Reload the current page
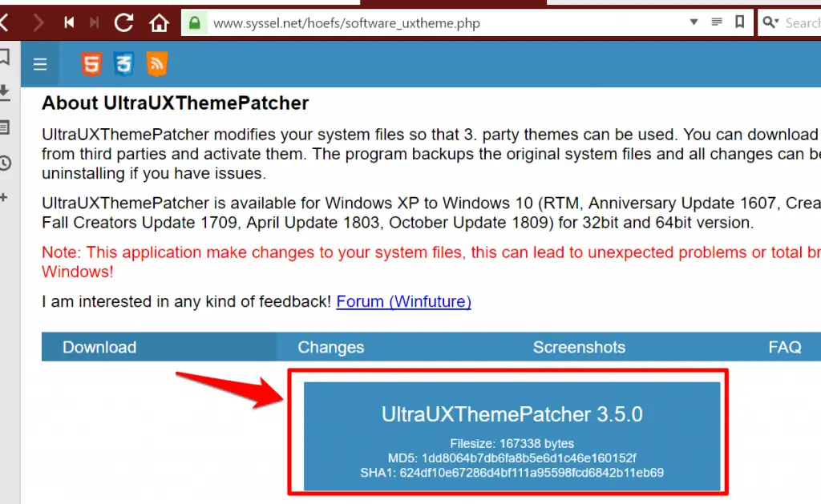Image resolution: width=821 pixels, height=504 pixels. (x=124, y=22)
